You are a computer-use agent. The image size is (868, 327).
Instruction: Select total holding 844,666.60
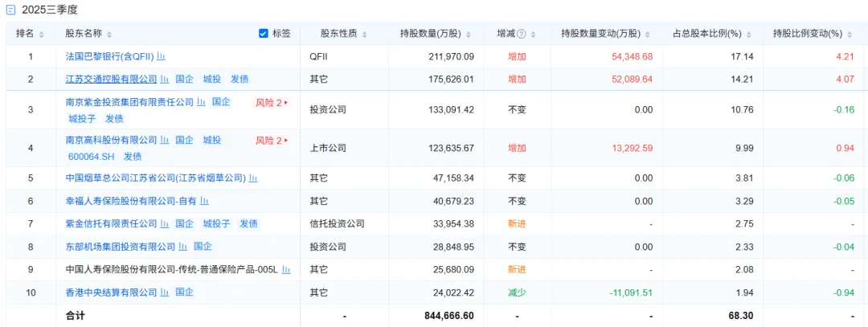449,316
